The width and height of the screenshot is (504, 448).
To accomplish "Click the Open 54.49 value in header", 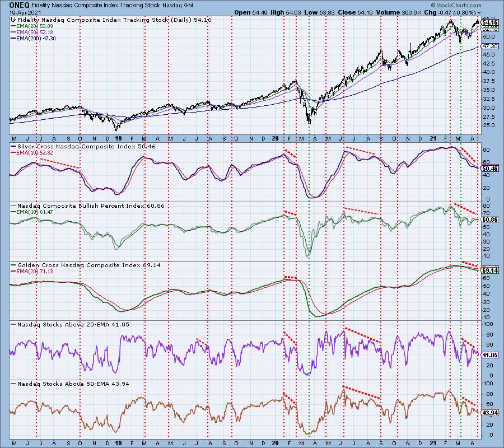I will pyautogui.click(x=251, y=12).
